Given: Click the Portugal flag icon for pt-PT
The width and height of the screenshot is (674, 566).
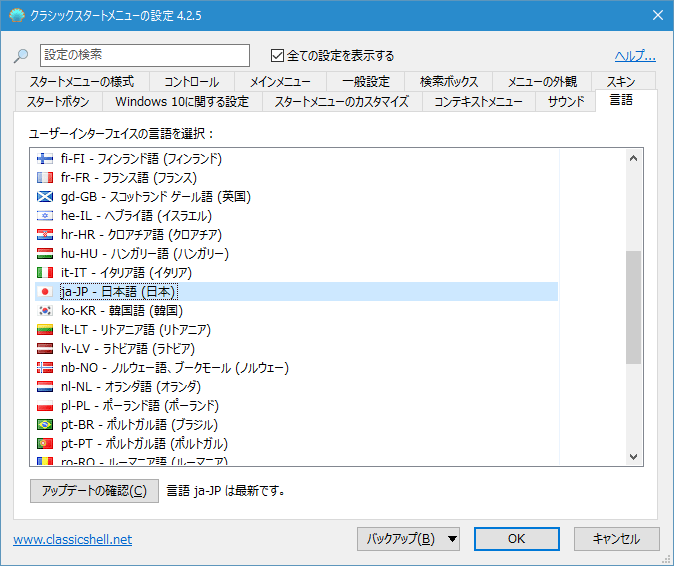Looking at the screenshot, I should click(45, 444).
